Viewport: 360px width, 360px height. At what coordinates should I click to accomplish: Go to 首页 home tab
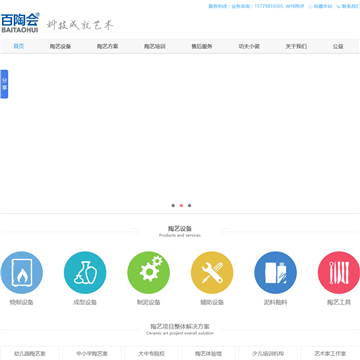(19, 46)
